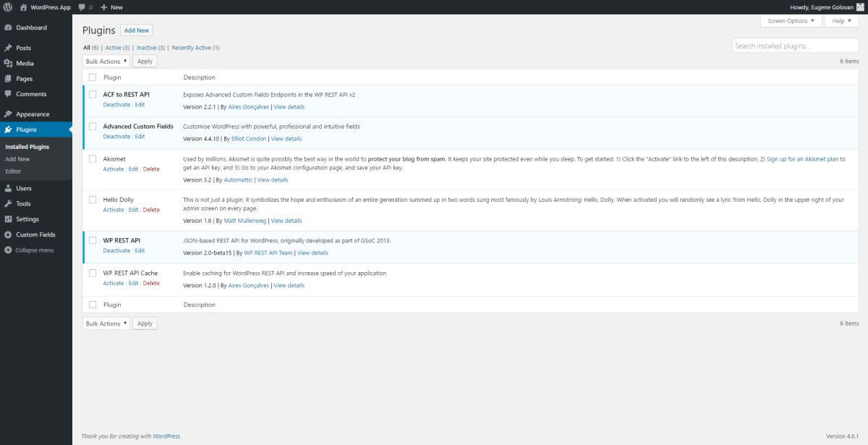Click the Search installed plugins field
The height and width of the screenshot is (445, 868).
click(x=795, y=46)
